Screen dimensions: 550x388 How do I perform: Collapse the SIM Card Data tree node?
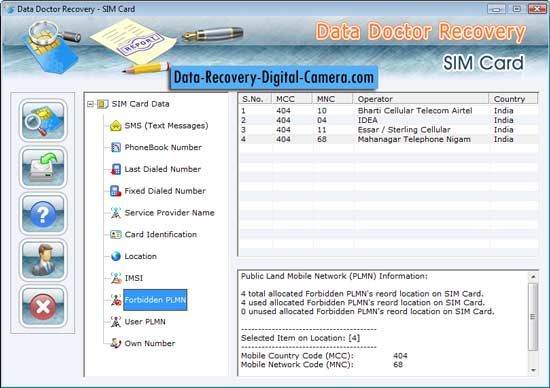coord(90,104)
